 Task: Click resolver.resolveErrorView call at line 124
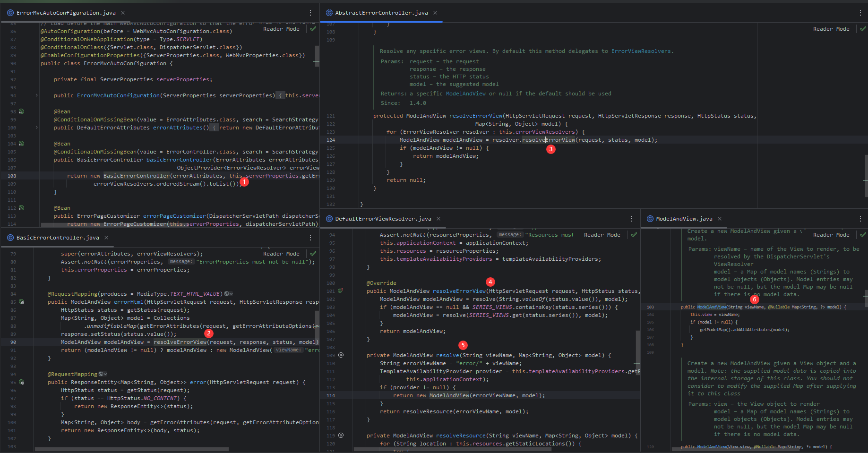click(x=549, y=140)
